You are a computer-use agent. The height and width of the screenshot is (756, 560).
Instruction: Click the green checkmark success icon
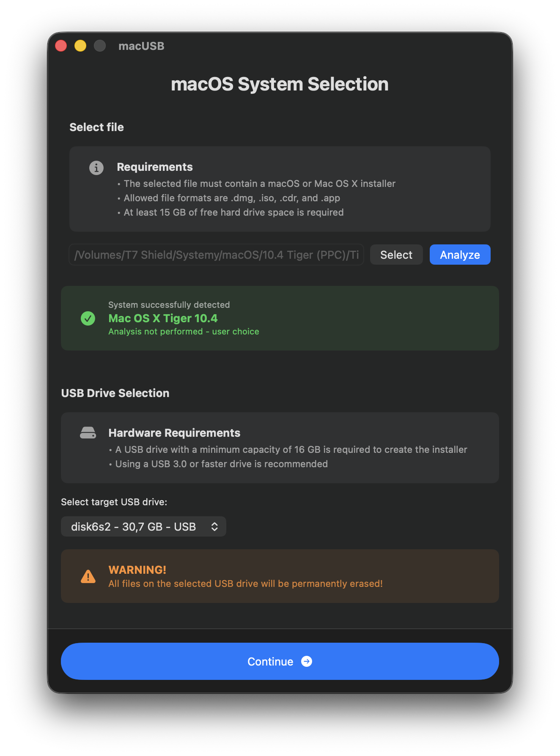pyautogui.click(x=88, y=318)
